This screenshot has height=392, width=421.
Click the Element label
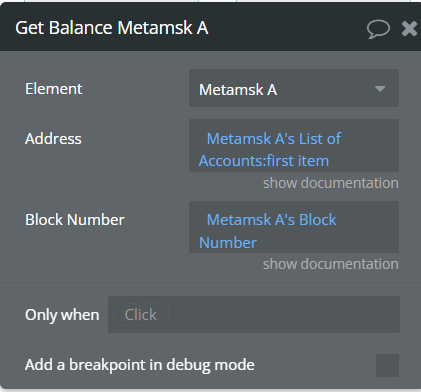pos(54,89)
